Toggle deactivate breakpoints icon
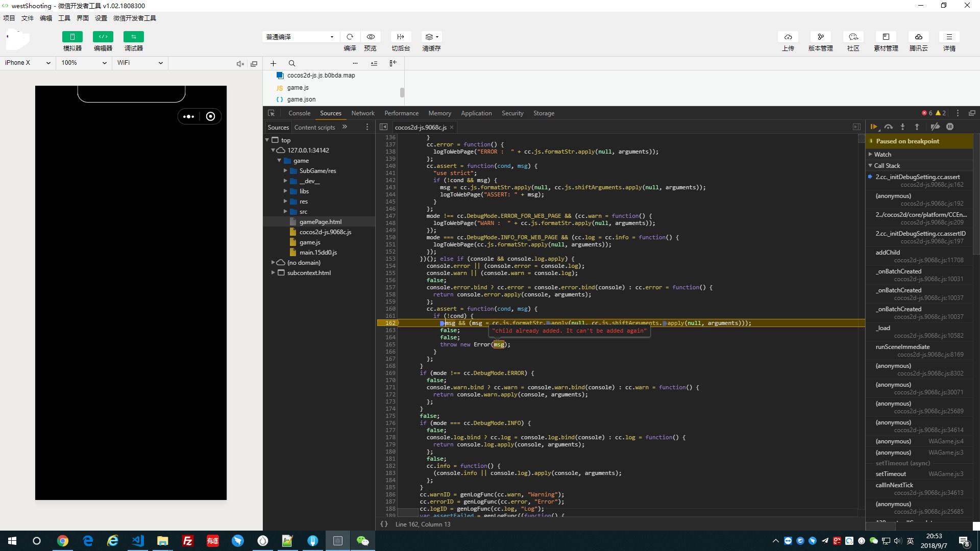 935,127
